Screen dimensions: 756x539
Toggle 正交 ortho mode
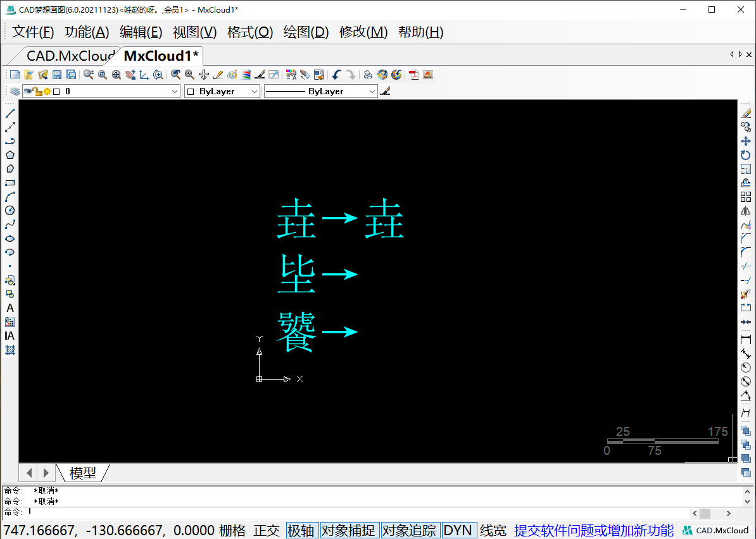click(x=267, y=530)
